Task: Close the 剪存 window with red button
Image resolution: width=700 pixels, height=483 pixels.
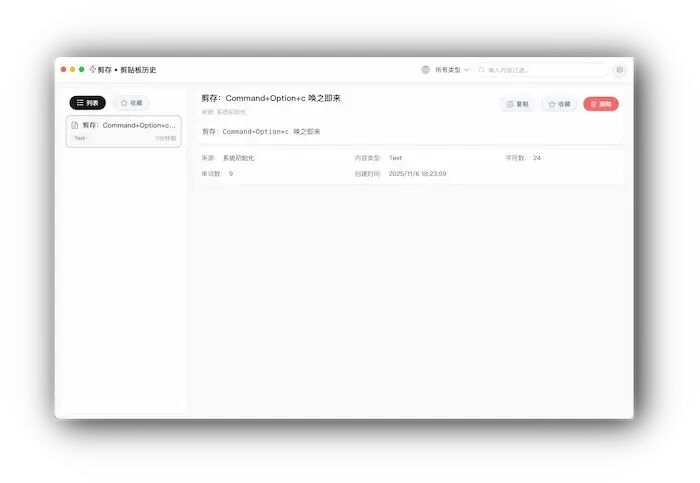Action: 63,69
